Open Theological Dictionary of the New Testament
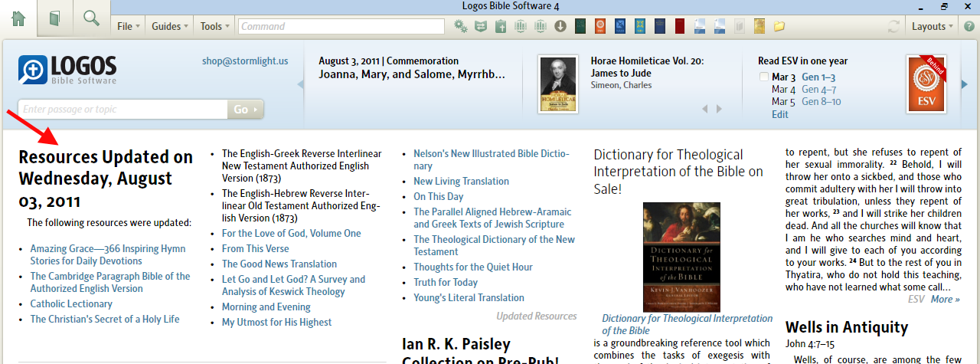 [495, 245]
